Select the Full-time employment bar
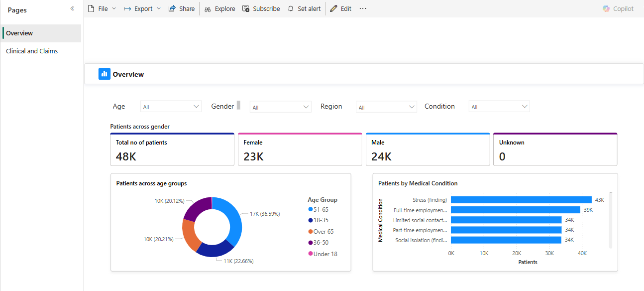The image size is (644, 291). [516, 210]
